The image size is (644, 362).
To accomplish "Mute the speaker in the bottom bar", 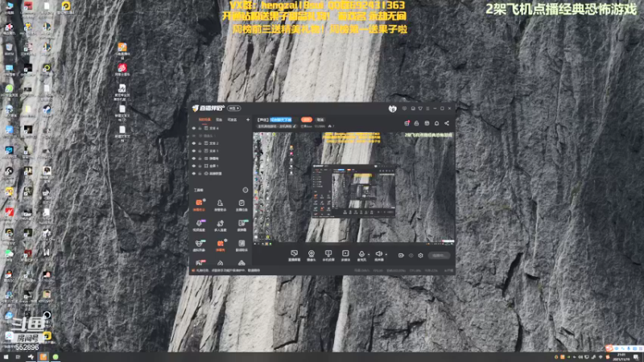I will [378, 254].
